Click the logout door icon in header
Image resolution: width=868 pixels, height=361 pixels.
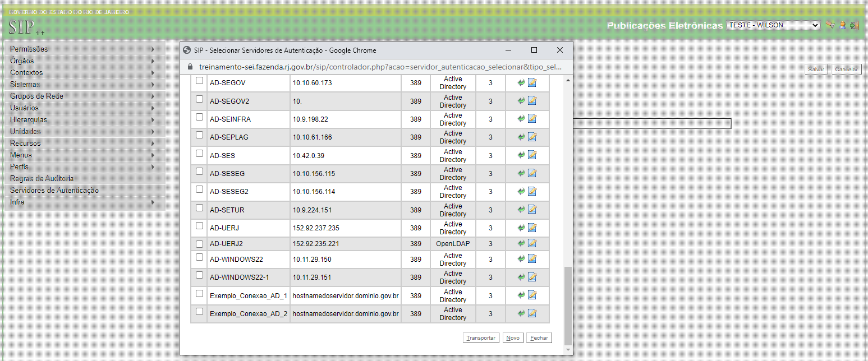854,25
